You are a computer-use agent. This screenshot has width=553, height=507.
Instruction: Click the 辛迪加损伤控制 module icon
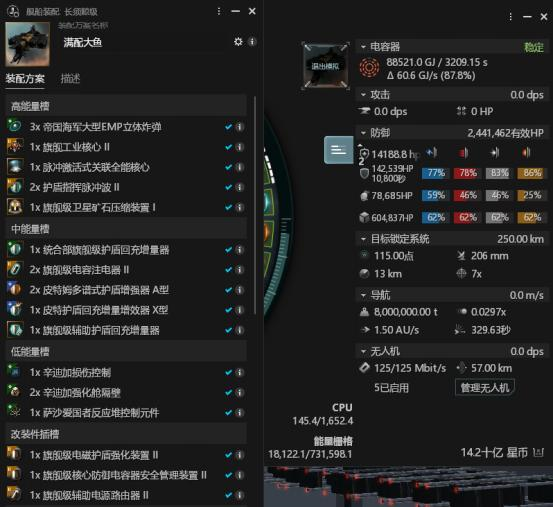pos(14,372)
